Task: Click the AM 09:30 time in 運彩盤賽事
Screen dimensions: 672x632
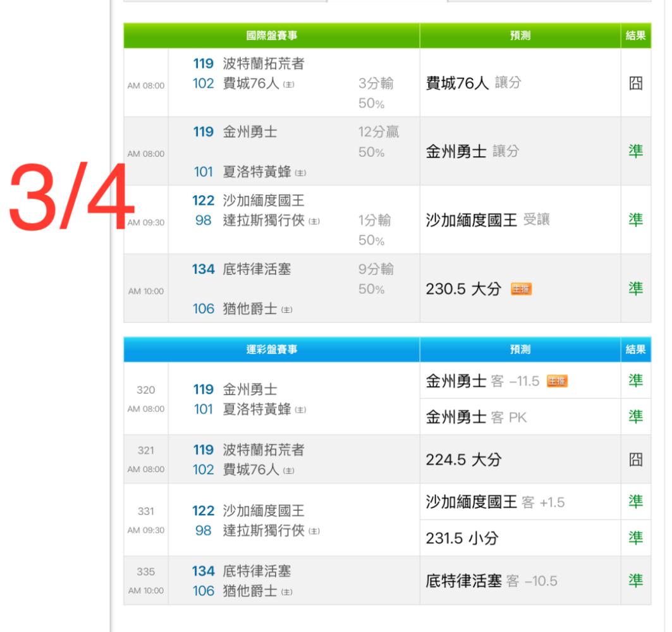Action: (146, 530)
